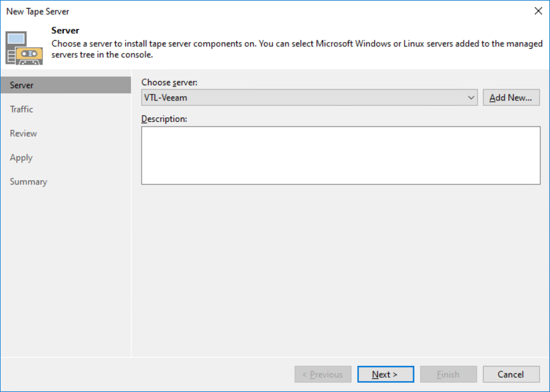Cancel the tape server wizard
Image resolution: width=550 pixels, height=392 pixels.
point(511,374)
